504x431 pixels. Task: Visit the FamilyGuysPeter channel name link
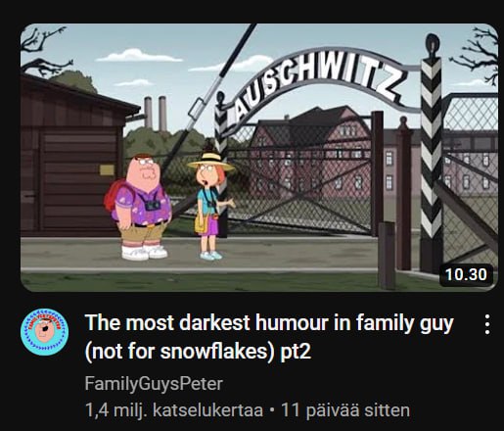(x=154, y=383)
